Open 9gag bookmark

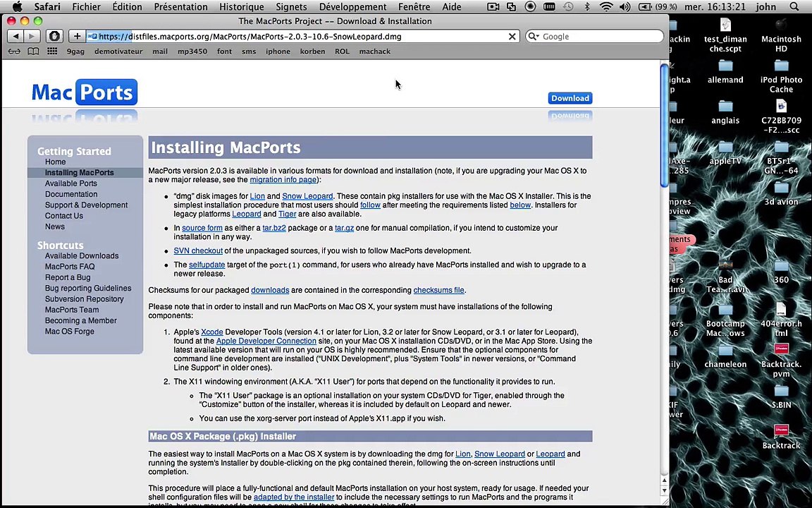[x=75, y=52]
